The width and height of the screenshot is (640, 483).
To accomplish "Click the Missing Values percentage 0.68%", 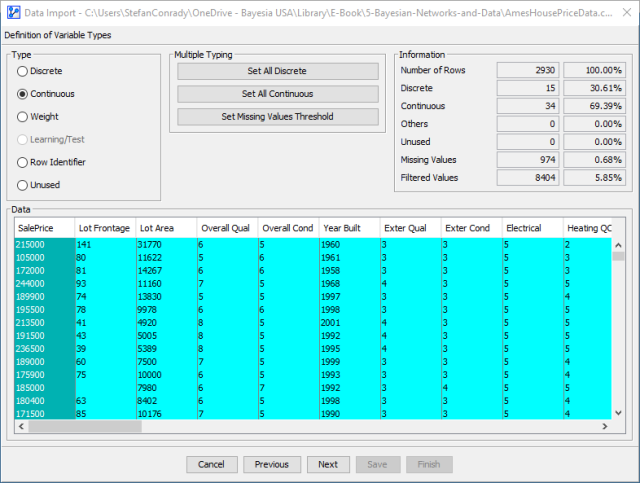I will coord(595,160).
